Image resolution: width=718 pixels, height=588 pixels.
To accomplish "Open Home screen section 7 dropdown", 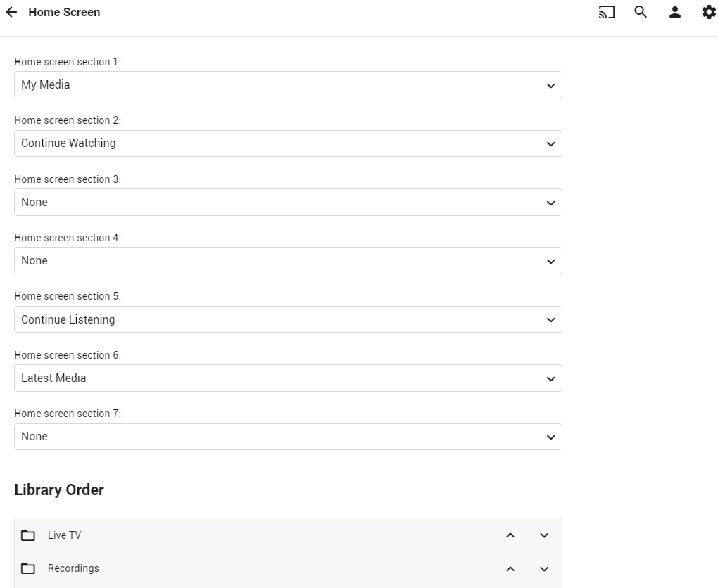I will [288, 437].
